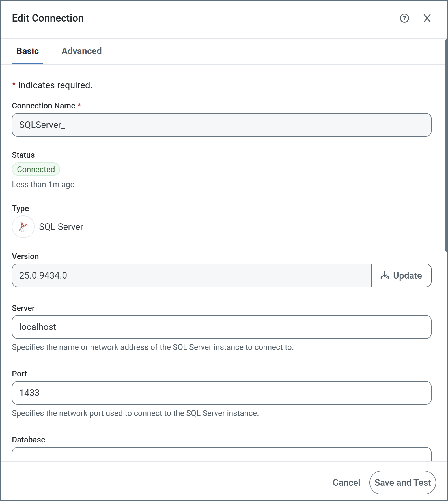Focus the Server field containing localhost
This screenshot has width=448, height=501.
pyautogui.click(x=221, y=327)
